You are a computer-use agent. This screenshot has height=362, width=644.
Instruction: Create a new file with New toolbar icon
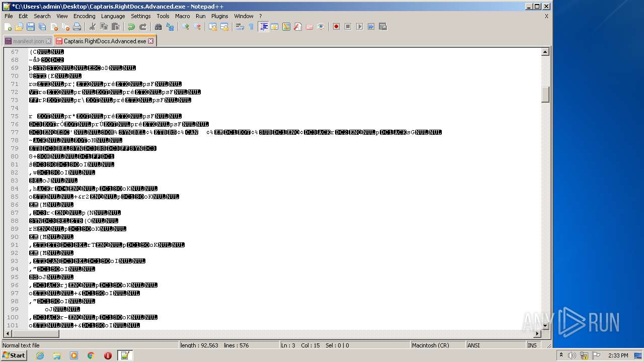(8, 27)
